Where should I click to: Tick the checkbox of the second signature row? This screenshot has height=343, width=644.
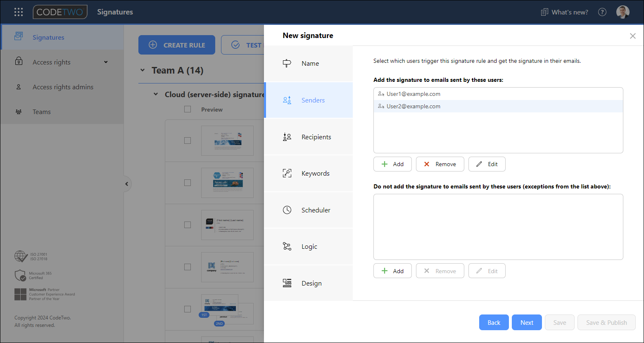tap(188, 183)
